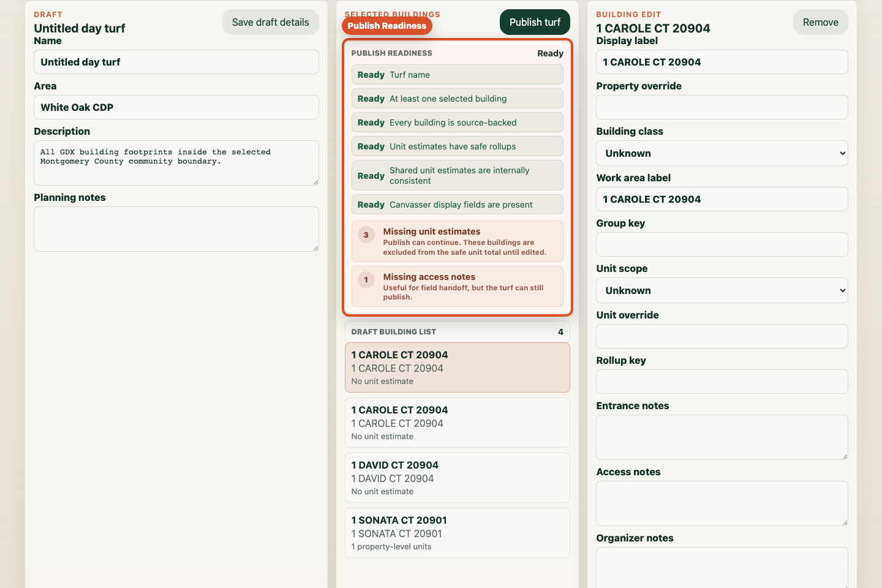Remove the 1 CAROLE CT 20904 building

(x=820, y=22)
